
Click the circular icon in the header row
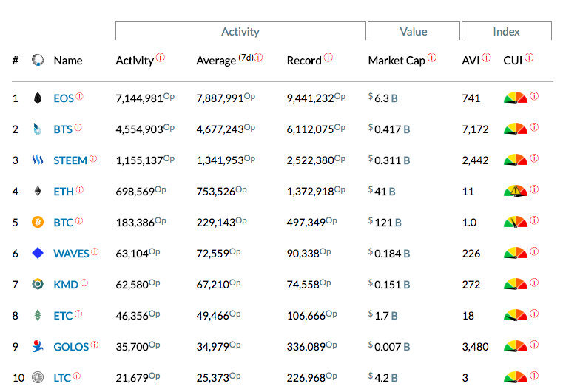38,60
